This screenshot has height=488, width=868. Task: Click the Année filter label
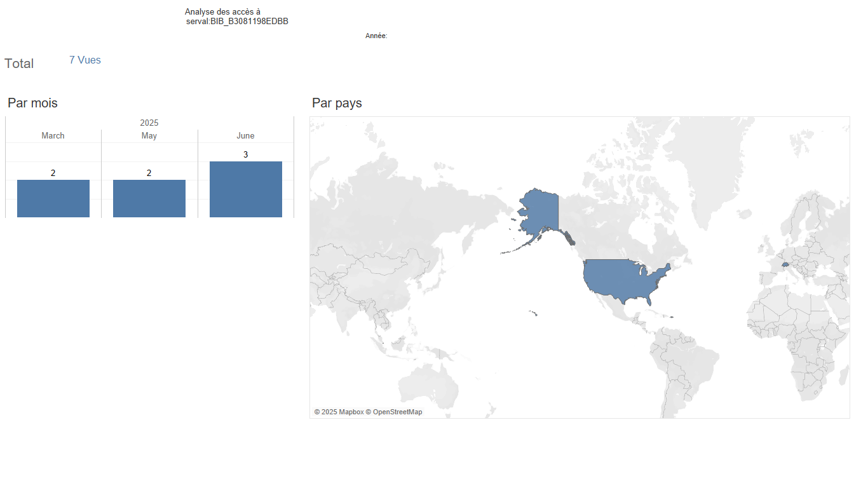pyautogui.click(x=376, y=36)
